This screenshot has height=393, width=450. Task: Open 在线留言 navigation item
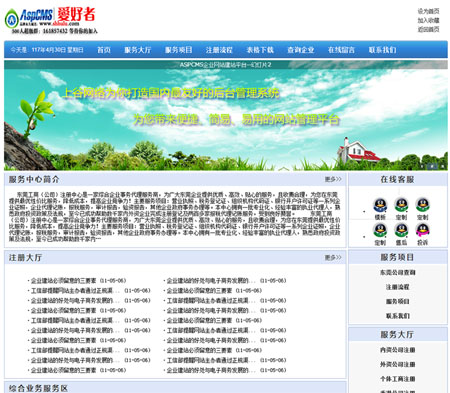[341, 50]
